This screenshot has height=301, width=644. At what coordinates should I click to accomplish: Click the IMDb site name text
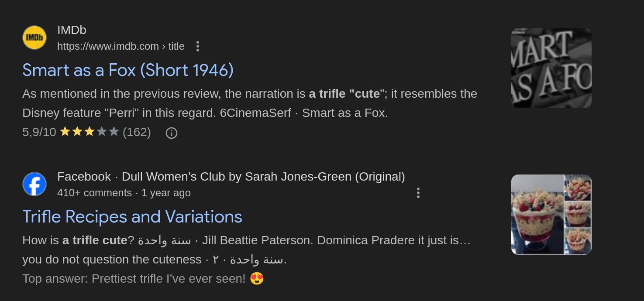[72, 30]
